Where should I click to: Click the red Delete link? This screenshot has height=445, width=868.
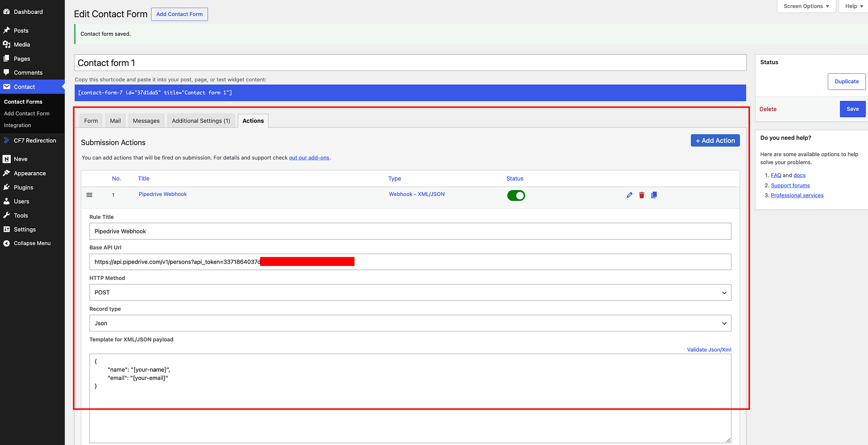[768, 109]
